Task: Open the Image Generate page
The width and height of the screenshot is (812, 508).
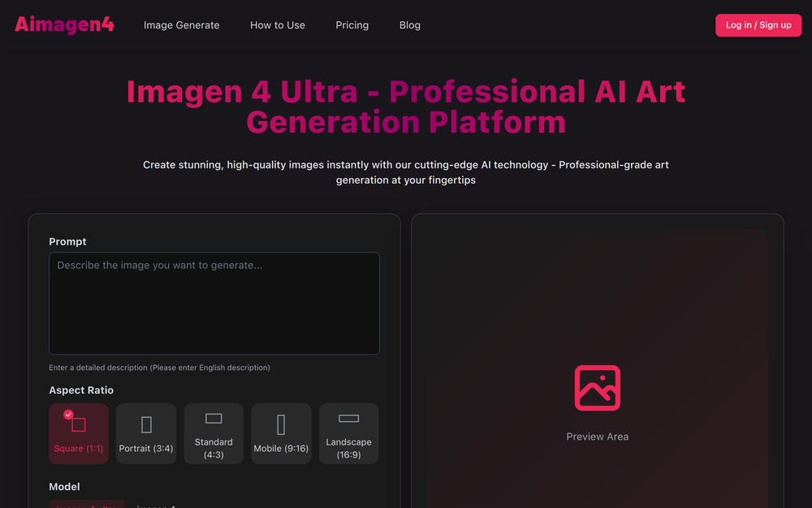Action: click(181, 25)
